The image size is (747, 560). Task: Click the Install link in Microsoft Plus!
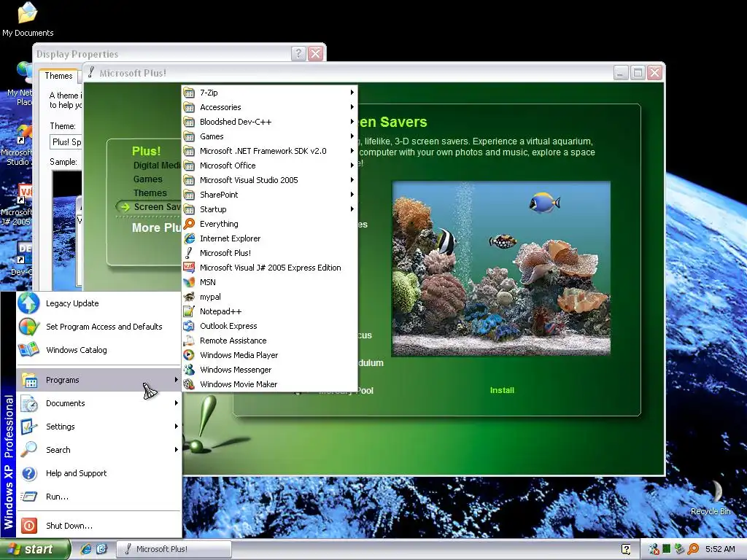(502, 390)
